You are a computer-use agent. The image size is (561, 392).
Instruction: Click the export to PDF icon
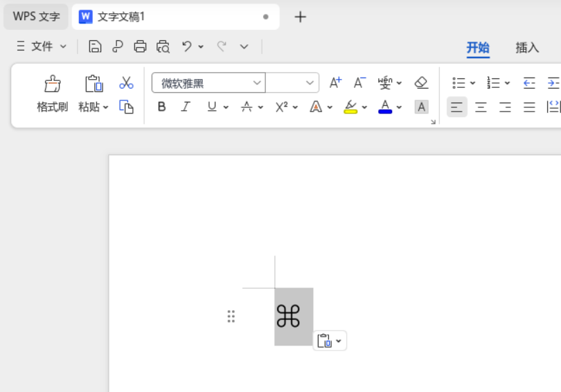(117, 46)
